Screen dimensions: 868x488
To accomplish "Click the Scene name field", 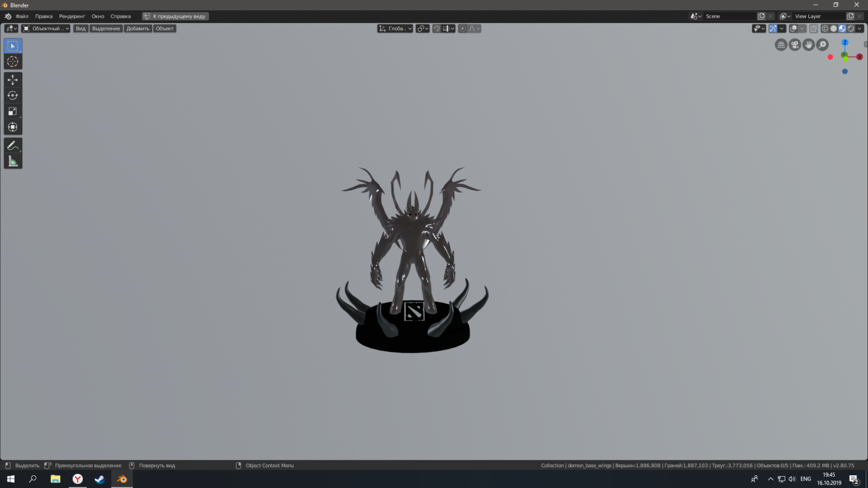I will (729, 16).
